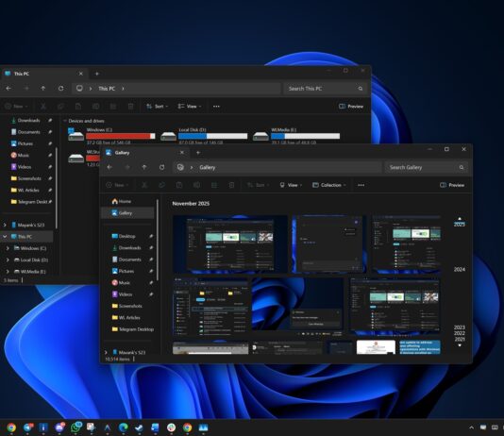Open Collection dropdown in Gallery toolbar
Image resolution: width=504 pixels, height=436 pixels.
329,185
